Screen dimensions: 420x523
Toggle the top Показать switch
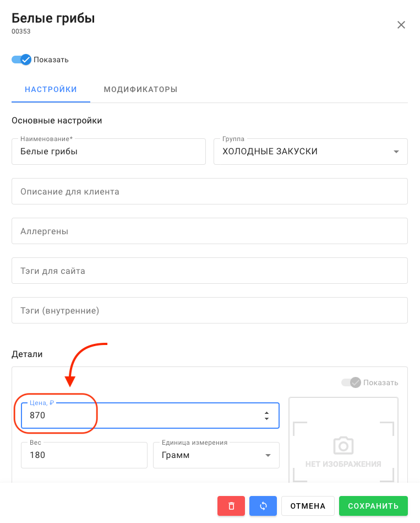pyautogui.click(x=22, y=60)
